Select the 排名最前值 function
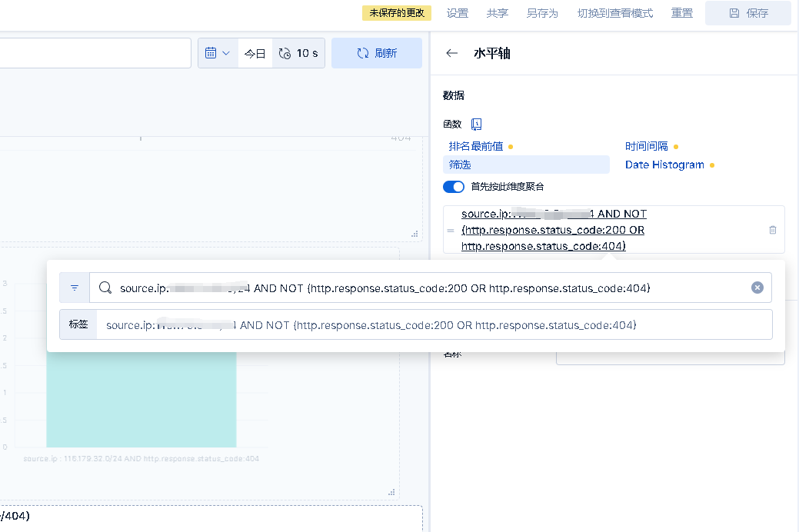799x532 pixels. pos(476,146)
